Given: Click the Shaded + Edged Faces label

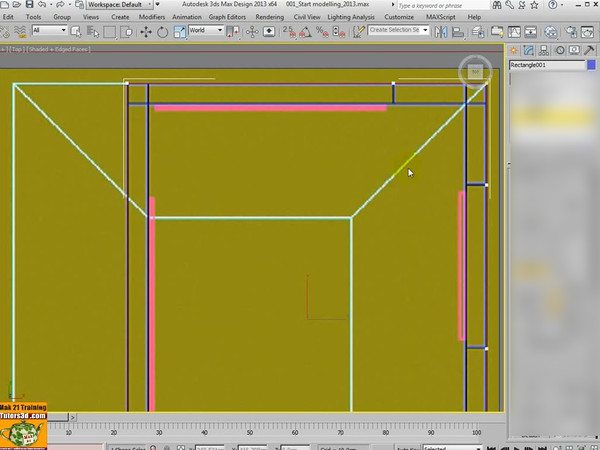Looking at the screenshot, I should pyautogui.click(x=59, y=49).
